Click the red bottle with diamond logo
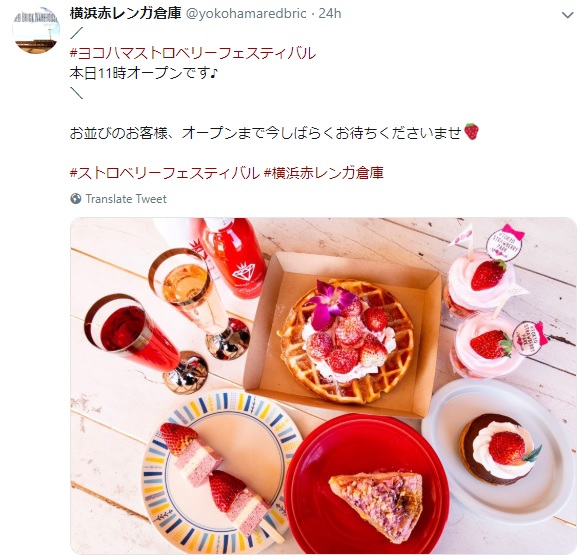The width and height of the screenshot is (582, 559). (x=236, y=257)
